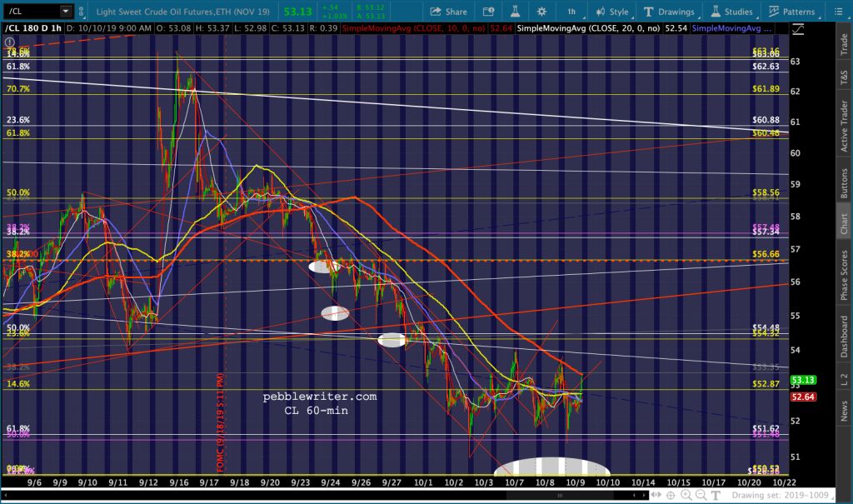Click the zoom in magnifier icon
853x504 pixels.
pos(686,495)
